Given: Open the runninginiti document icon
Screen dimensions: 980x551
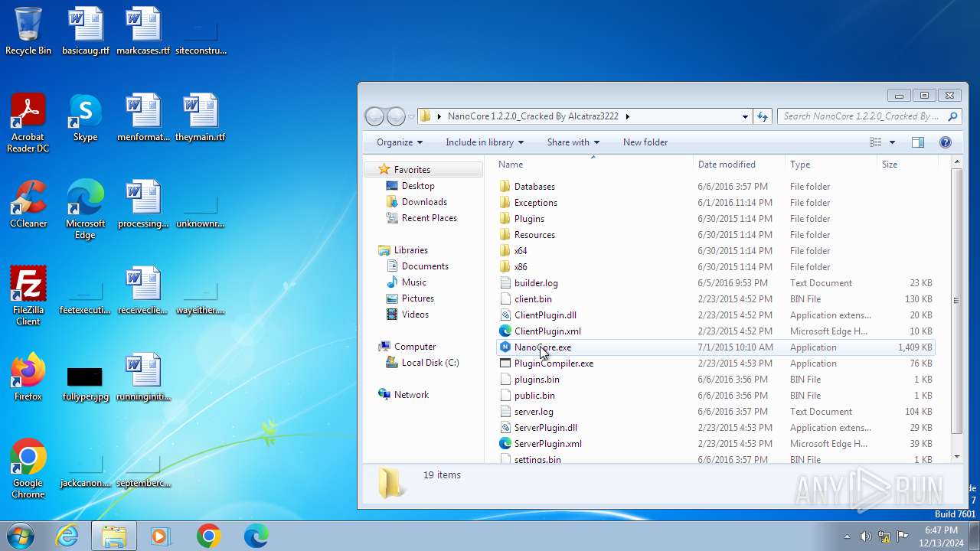Looking at the screenshot, I should 143,377.
